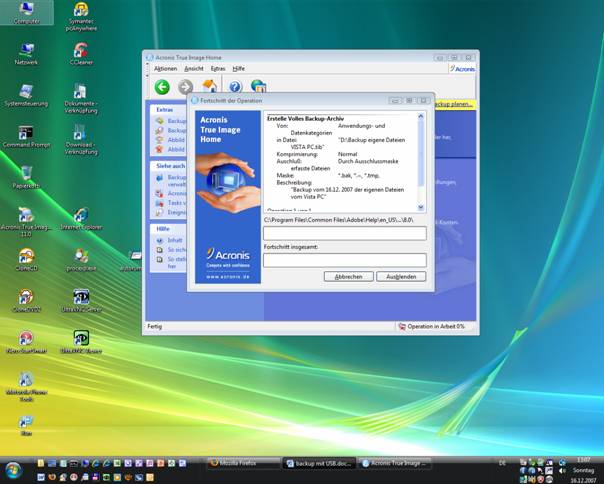Click the globe web icon in Acronis toolbar
This screenshot has width=604, height=484.
point(258,86)
